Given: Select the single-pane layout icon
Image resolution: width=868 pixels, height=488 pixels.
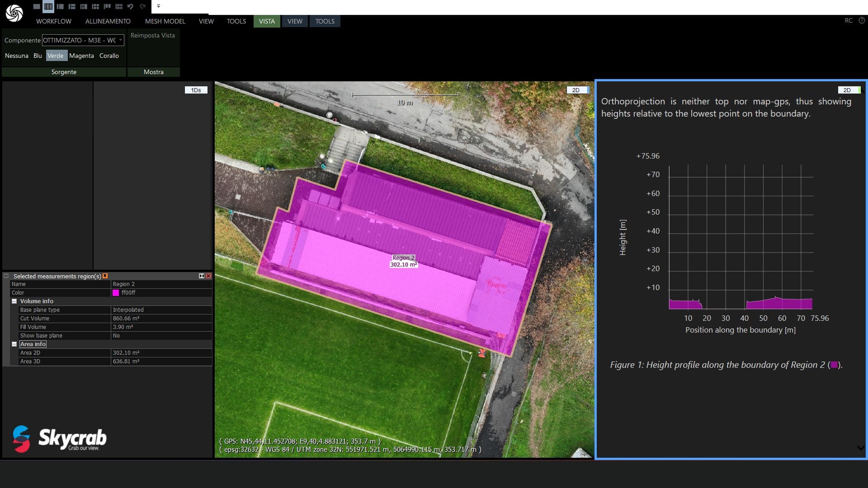Looking at the screenshot, I should pyautogui.click(x=37, y=6).
